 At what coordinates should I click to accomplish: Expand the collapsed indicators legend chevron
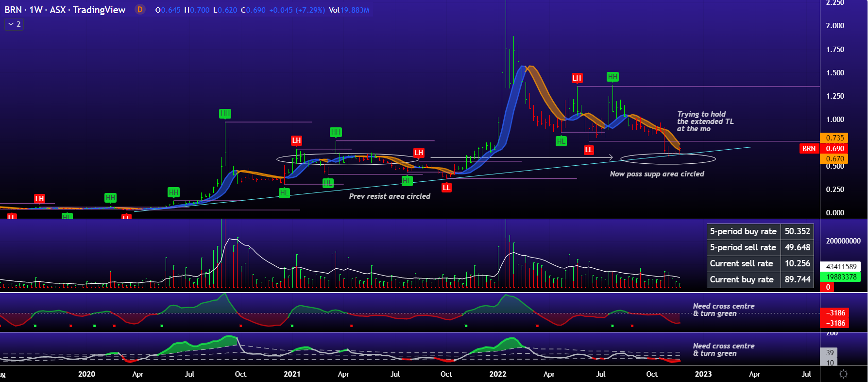pos(14,24)
